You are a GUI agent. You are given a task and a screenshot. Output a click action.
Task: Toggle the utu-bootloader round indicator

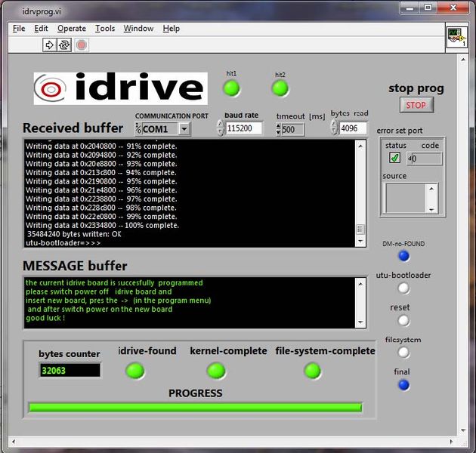click(x=403, y=288)
